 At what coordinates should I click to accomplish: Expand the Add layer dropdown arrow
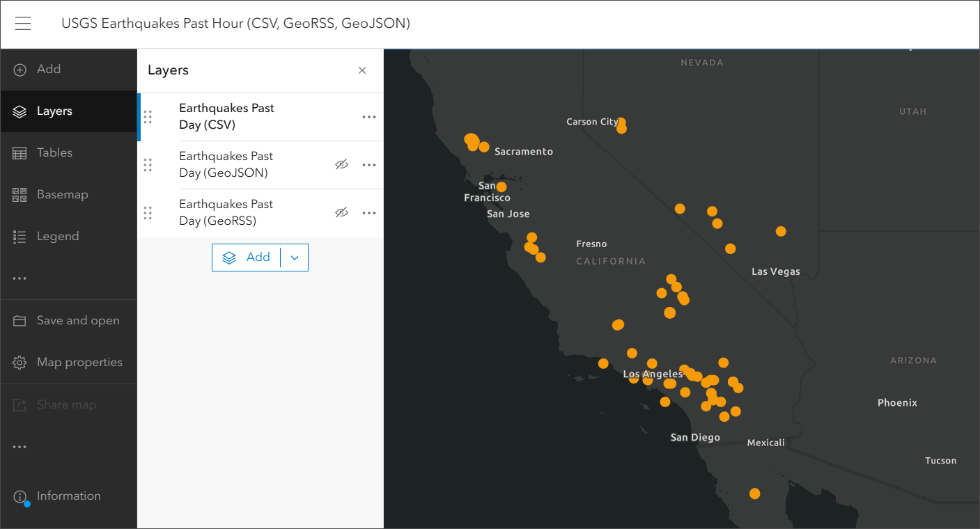[295, 258]
